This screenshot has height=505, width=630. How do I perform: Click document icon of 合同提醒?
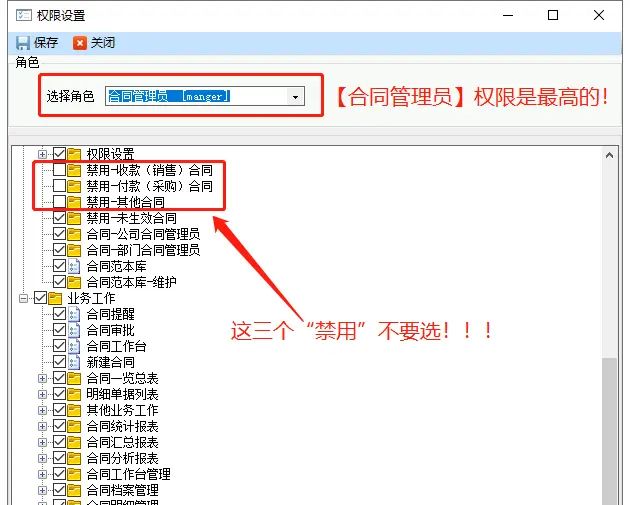coord(74,314)
